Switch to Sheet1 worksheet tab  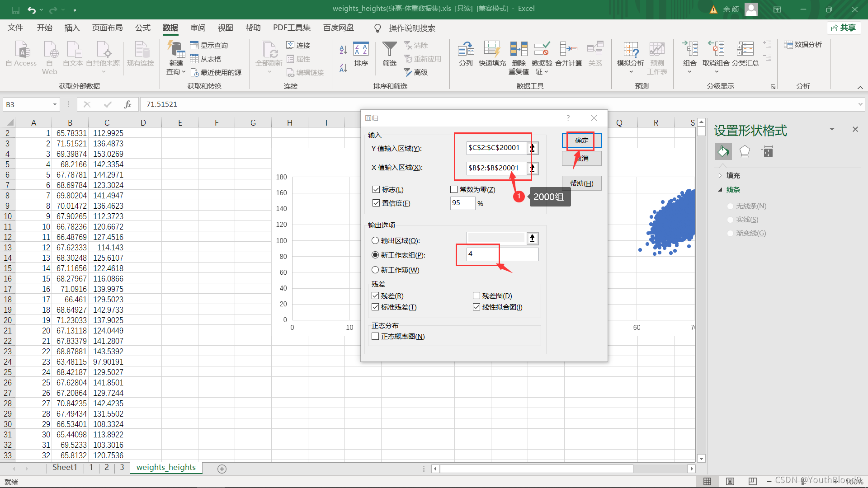point(65,467)
